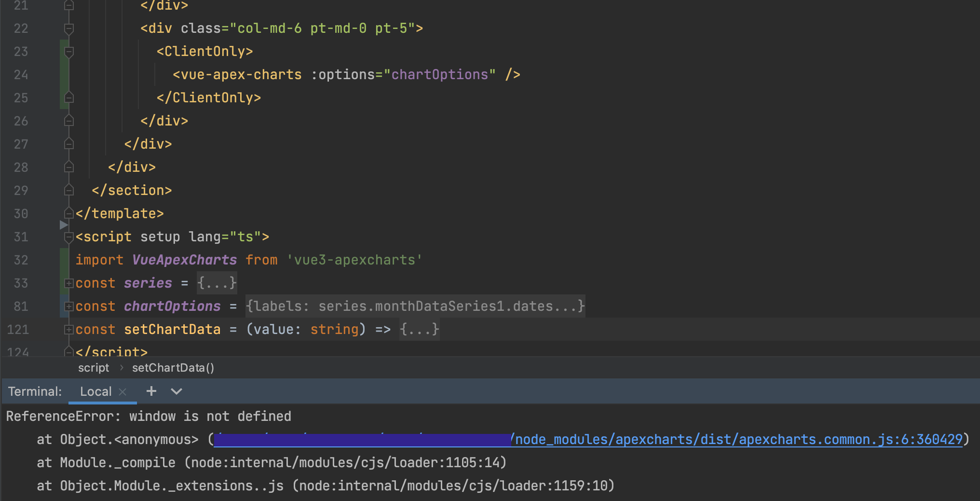
Task: Click the VueApexCharts import identifier
Action: pyautogui.click(x=185, y=260)
